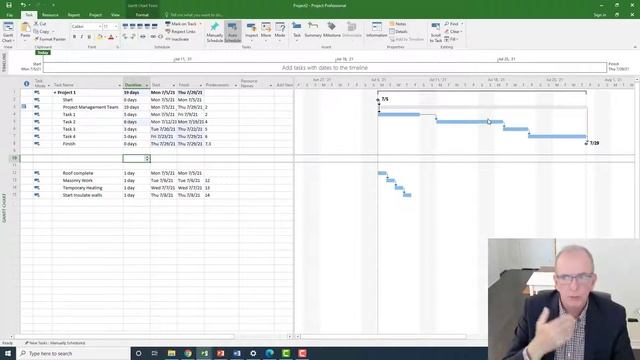Screen dimensions: 640x360
Task: Switch to the Project tab
Action: [x=96, y=15]
